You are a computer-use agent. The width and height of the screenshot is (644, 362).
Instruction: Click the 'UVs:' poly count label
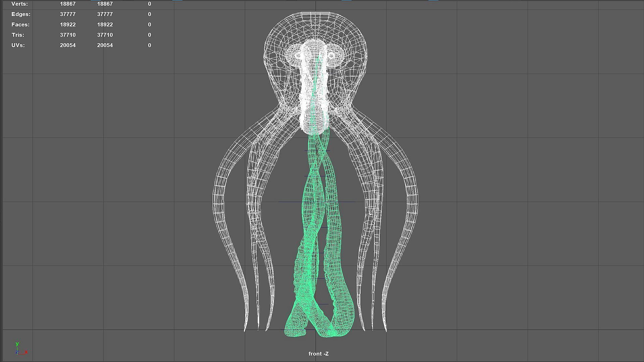[x=18, y=45]
